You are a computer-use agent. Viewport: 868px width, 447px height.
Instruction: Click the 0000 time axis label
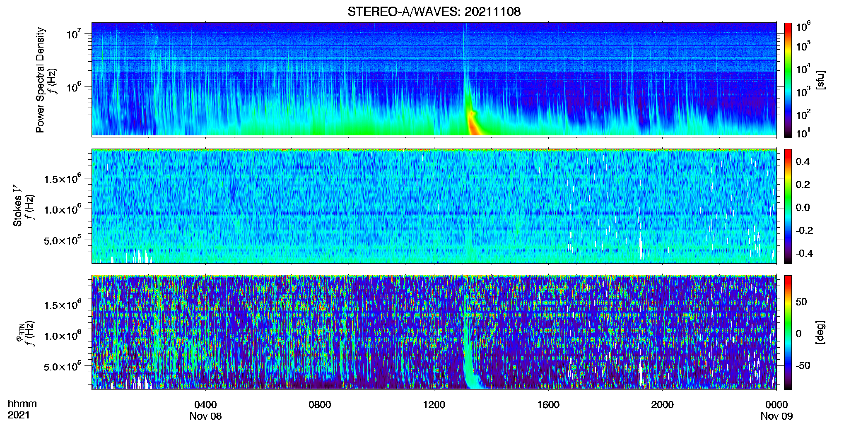[776, 404]
